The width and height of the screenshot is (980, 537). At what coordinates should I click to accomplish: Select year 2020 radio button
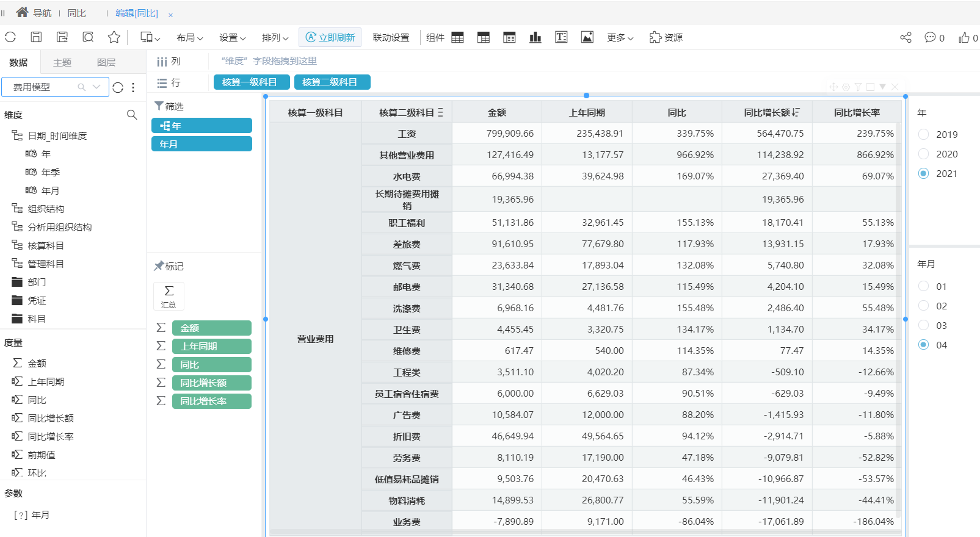click(923, 154)
